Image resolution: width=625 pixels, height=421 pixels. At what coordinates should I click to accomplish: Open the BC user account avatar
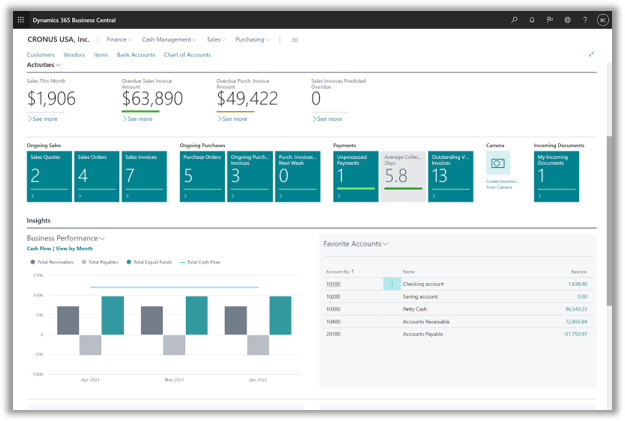[603, 20]
